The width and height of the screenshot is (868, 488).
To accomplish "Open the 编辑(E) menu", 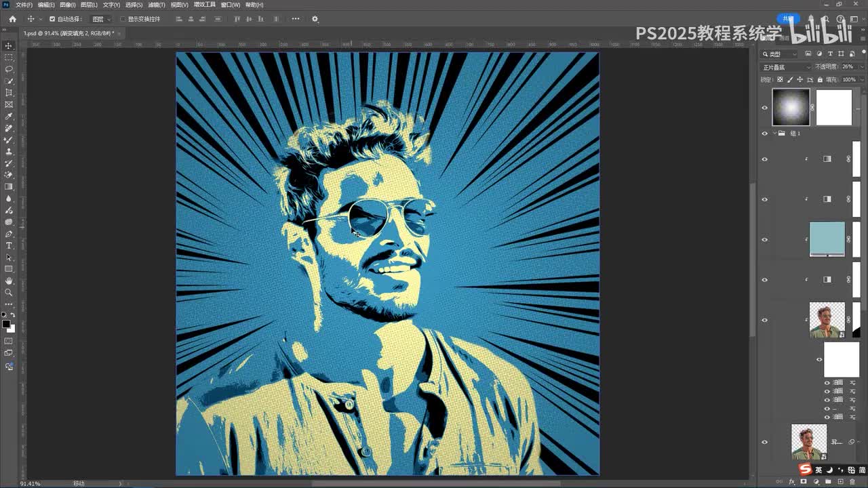I will (x=46, y=5).
